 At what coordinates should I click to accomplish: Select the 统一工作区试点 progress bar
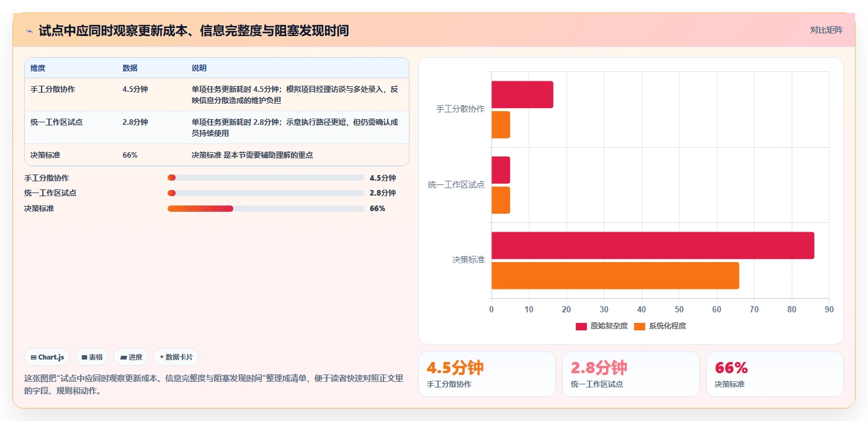point(266,193)
